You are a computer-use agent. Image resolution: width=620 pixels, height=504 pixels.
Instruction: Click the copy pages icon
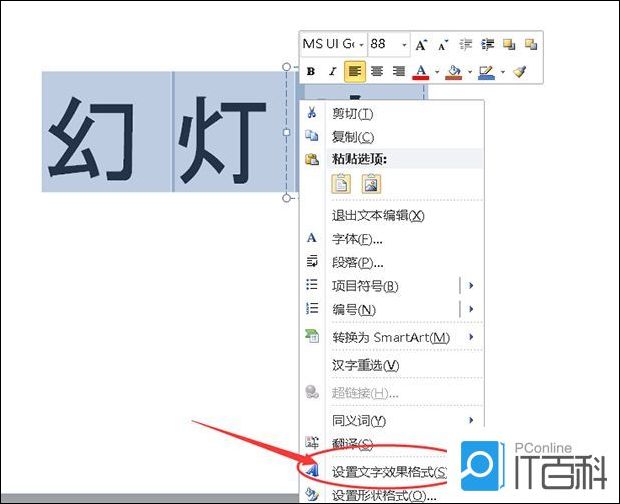click(x=312, y=136)
